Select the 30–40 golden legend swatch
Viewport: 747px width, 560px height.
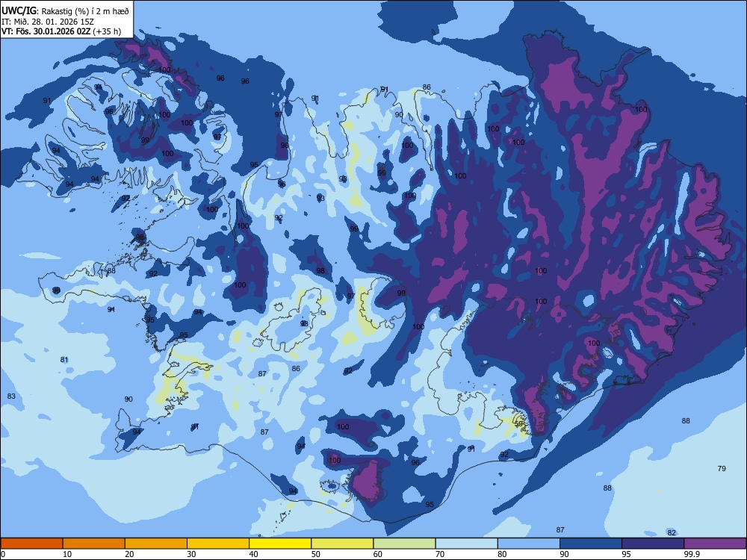218,544
